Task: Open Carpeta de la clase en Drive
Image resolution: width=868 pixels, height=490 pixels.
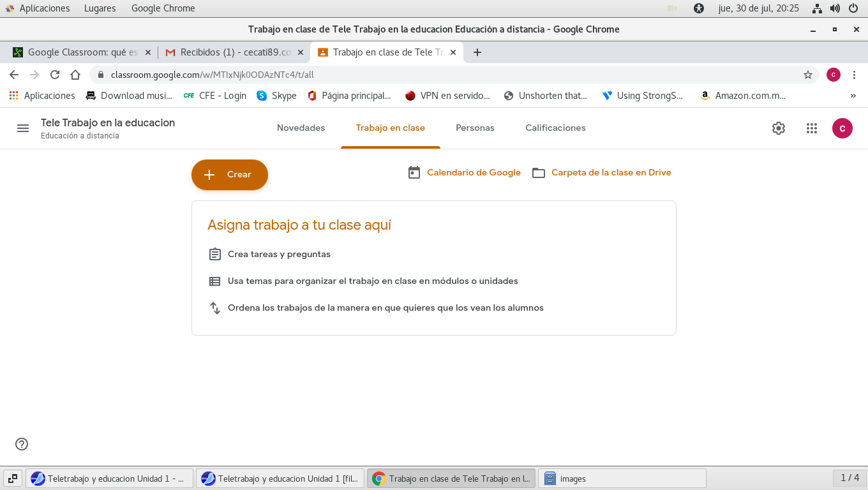Action: tap(610, 172)
